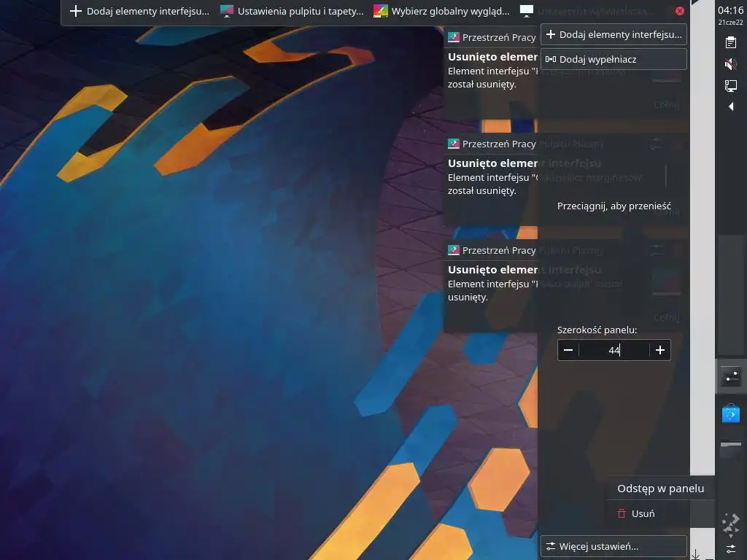Screen dimensions: 747x560
Task: Launch Discover software center icon
Action: (x=731, y=413)
